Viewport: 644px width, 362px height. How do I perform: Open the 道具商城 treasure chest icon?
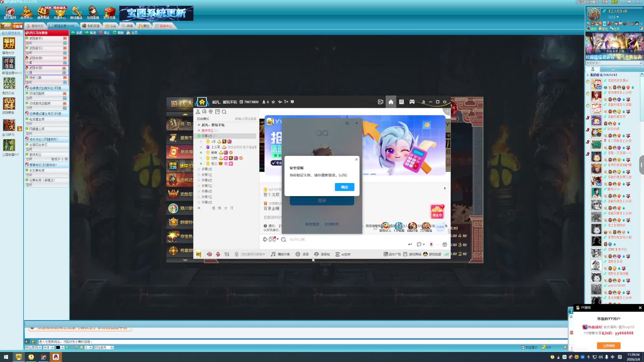[43, 12]
